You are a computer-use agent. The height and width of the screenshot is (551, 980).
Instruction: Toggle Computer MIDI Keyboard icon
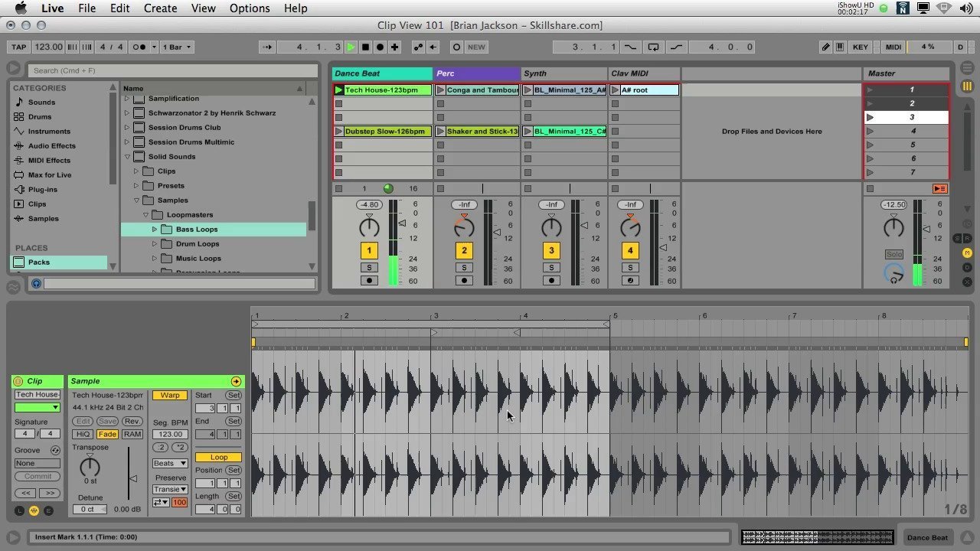coord(841,47)
